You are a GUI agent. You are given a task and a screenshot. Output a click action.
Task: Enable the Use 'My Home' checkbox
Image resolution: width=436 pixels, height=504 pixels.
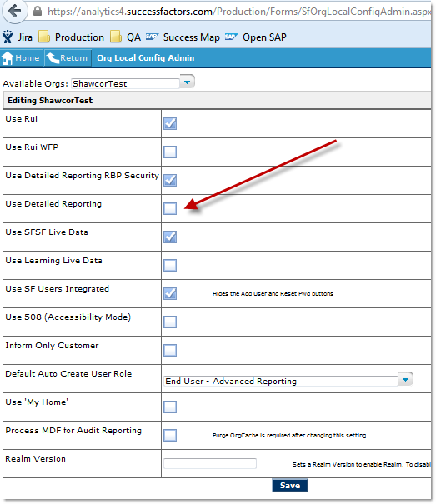pos(170,407)
